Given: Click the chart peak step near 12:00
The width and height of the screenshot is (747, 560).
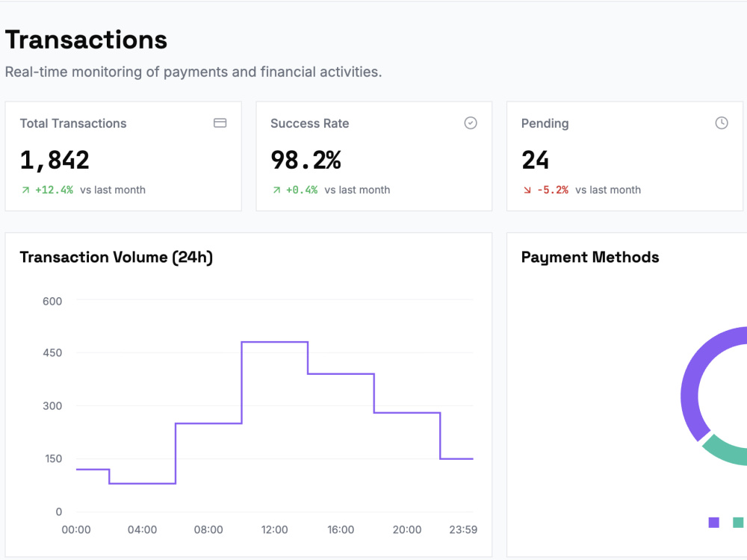Looking at the screenshot, I should [275, 342].
